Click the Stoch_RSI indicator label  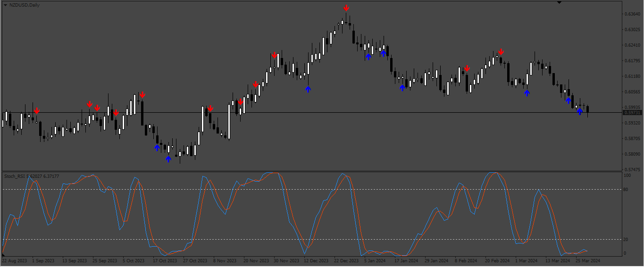[x=32, y=176]
